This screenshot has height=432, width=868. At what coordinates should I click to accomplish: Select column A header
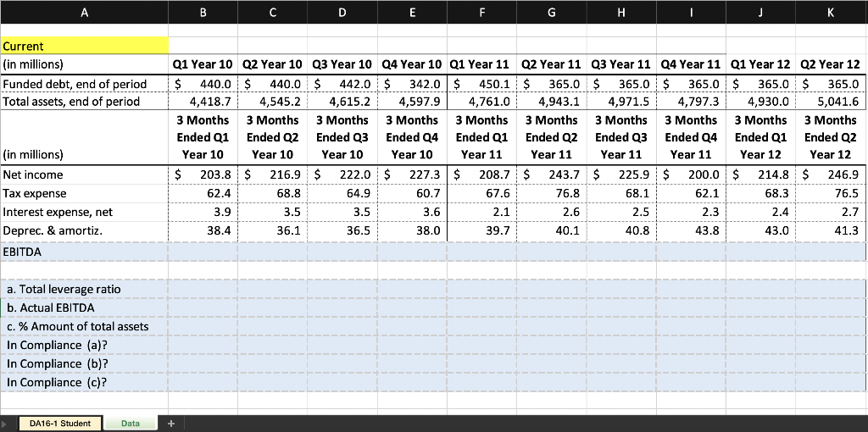(84, 12)
